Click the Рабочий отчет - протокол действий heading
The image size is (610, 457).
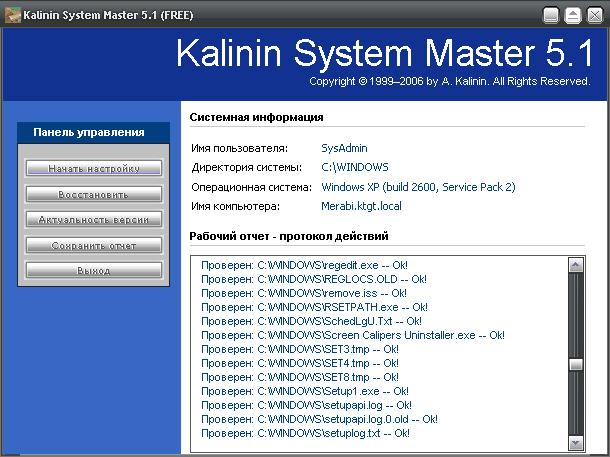289,236
